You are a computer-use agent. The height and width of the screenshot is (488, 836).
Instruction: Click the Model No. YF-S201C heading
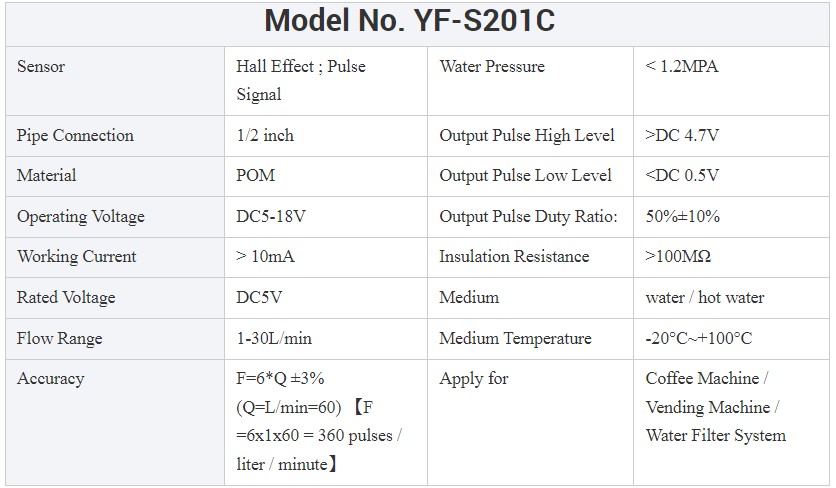tap(417, 22)
